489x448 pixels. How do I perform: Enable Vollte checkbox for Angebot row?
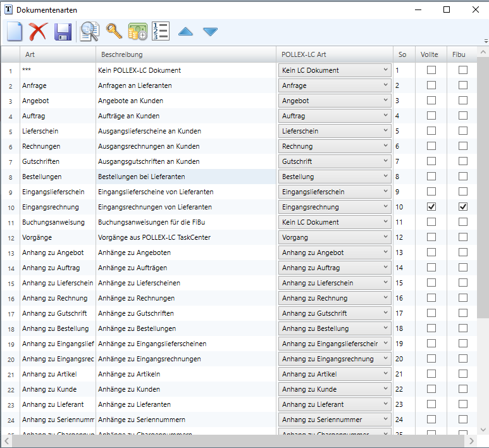click(x=431, y=101)
